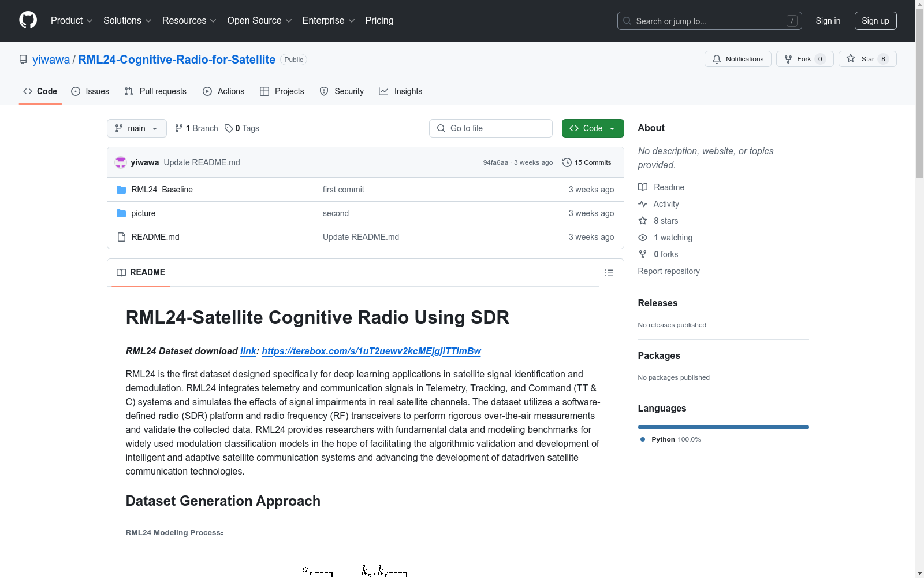This screenshot has height=578, width=924.
Task: Click the eye icon beside 1 watching
Action: click(x=643, y=238)
